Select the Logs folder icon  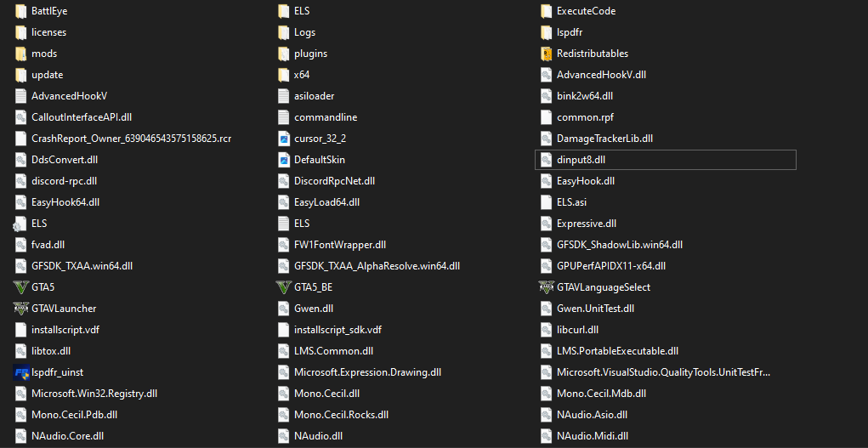(x=283, y=32)
